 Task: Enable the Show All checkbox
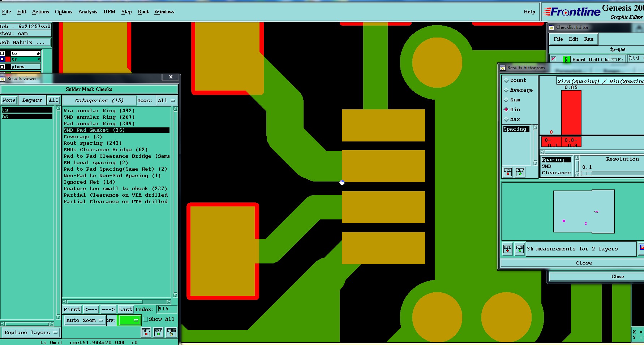pos(146,319)
